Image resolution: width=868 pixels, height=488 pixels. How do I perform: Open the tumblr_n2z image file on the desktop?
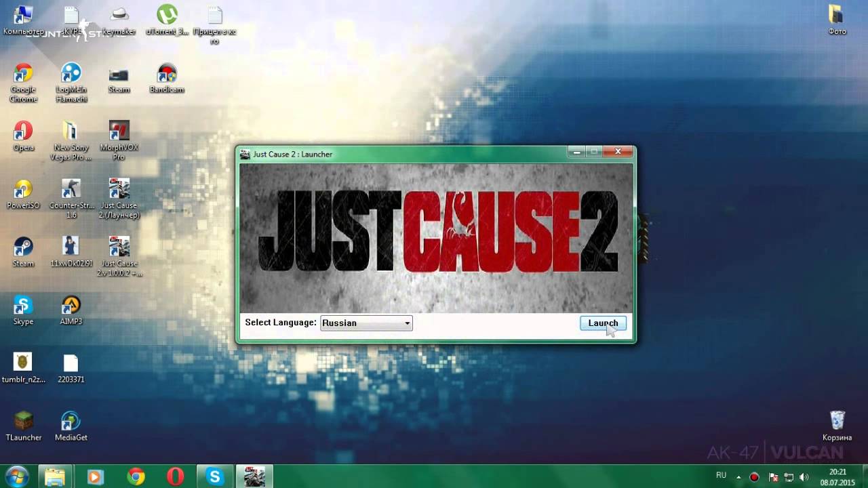pyautogui.click(x=23, y=368)
